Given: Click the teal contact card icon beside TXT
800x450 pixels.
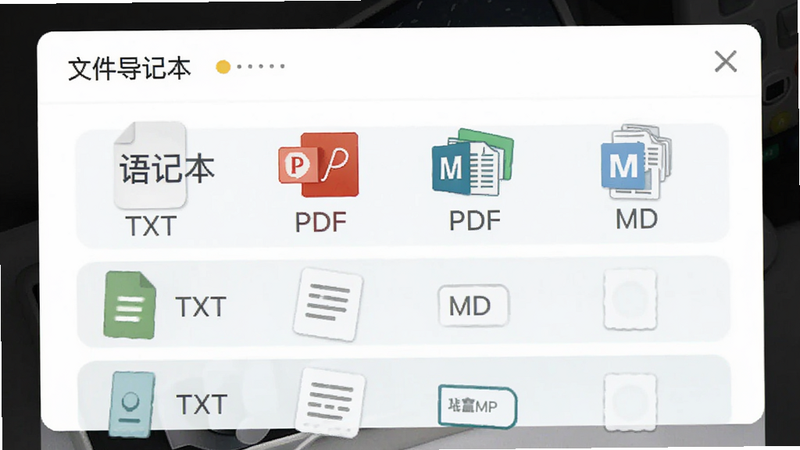Looking at the screenshot, I should [x=132, y=405].
